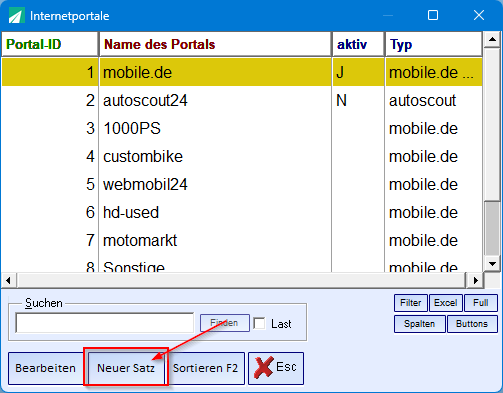Maximize the Internetportale window
The height and width of the screenshot is (393, 503).
coord(433,15)
